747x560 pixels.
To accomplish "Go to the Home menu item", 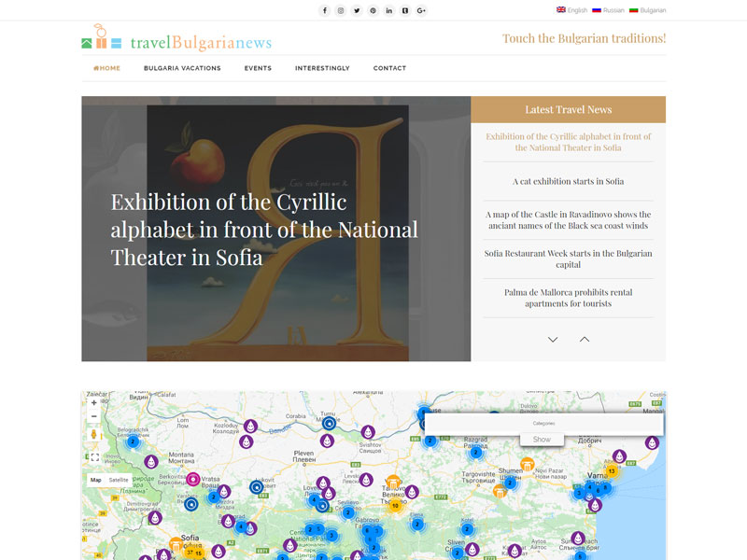I will (x=106, y=68).
